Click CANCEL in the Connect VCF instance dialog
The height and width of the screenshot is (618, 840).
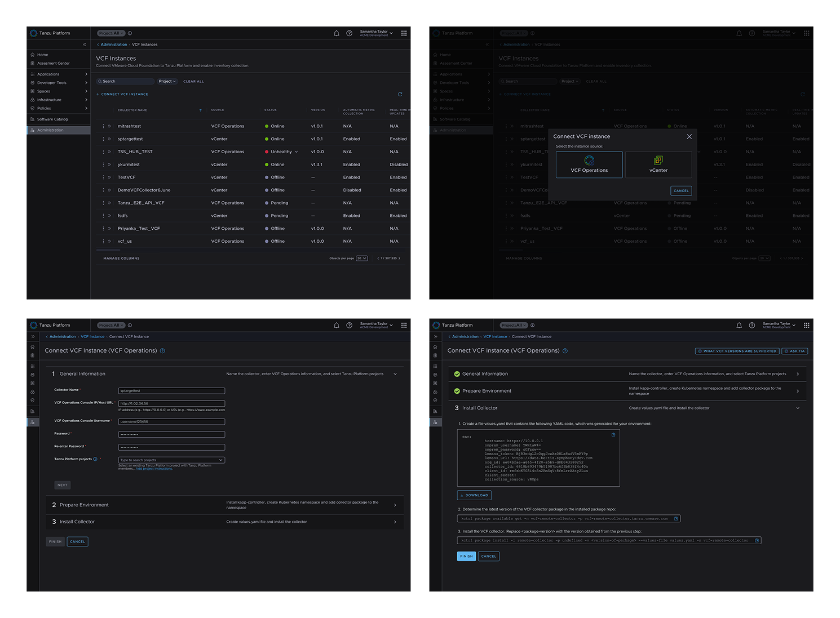(x=681, y=190)
